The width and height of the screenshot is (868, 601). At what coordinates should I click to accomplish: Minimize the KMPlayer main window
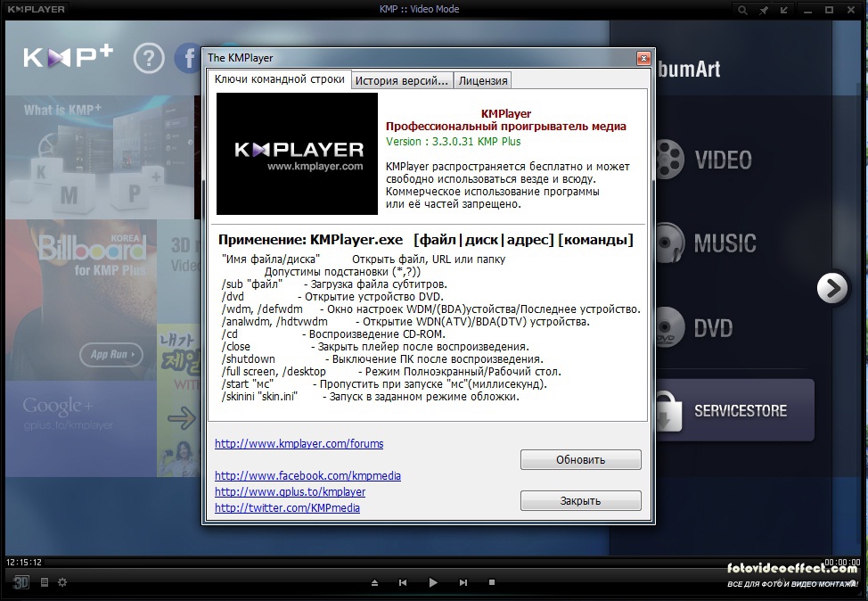click(x=807, y=10)
